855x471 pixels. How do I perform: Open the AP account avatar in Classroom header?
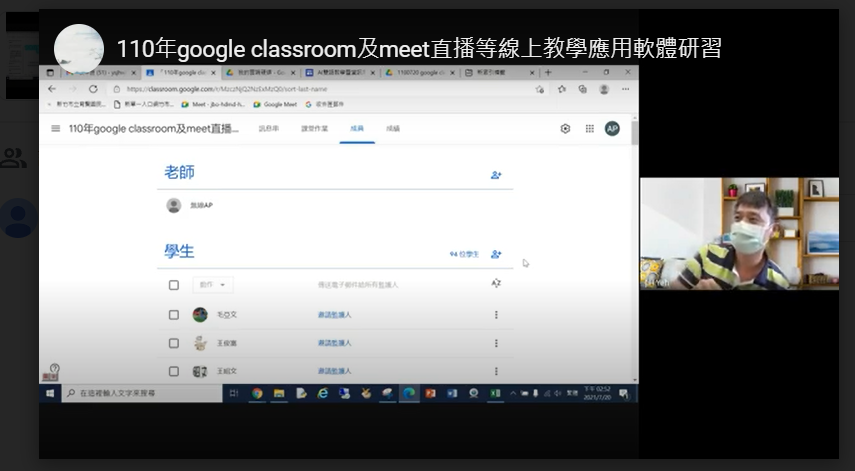612,129
